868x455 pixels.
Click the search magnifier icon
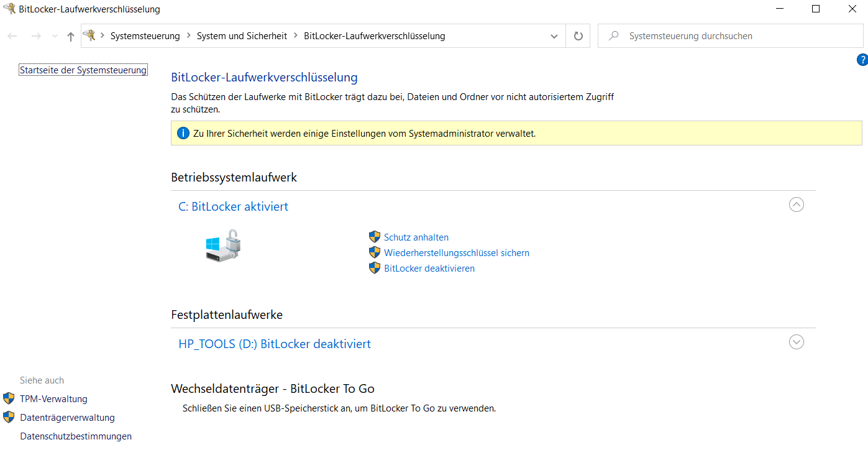coord(614,36)
